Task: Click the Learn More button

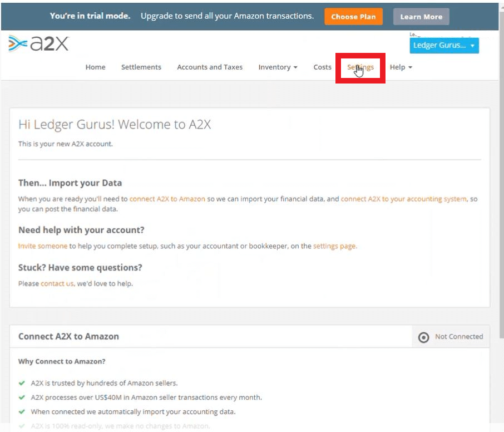Action: click(x=421, y=17)
